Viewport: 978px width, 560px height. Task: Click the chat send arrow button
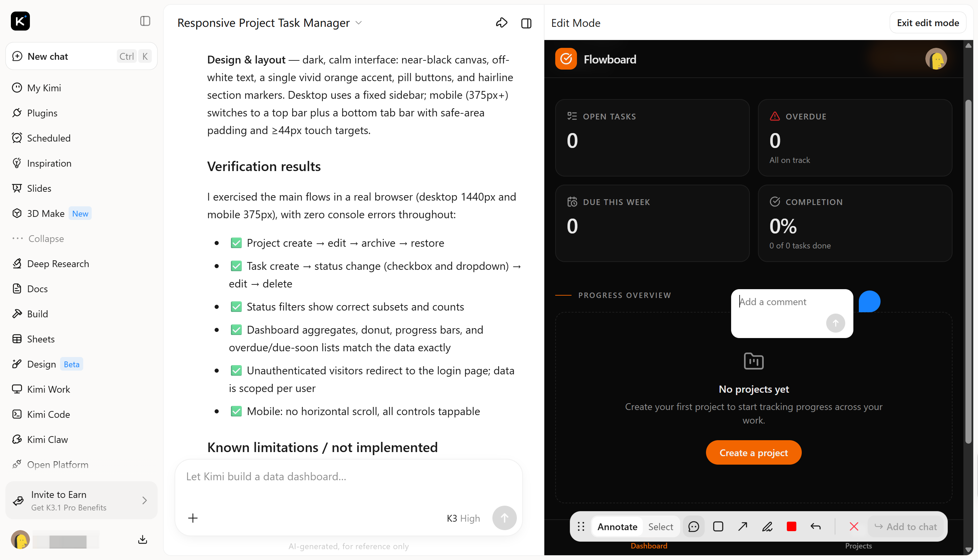[x=504, y=518]
